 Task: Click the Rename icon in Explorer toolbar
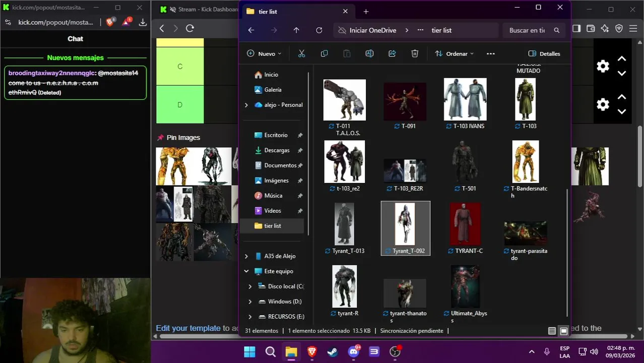369,53
